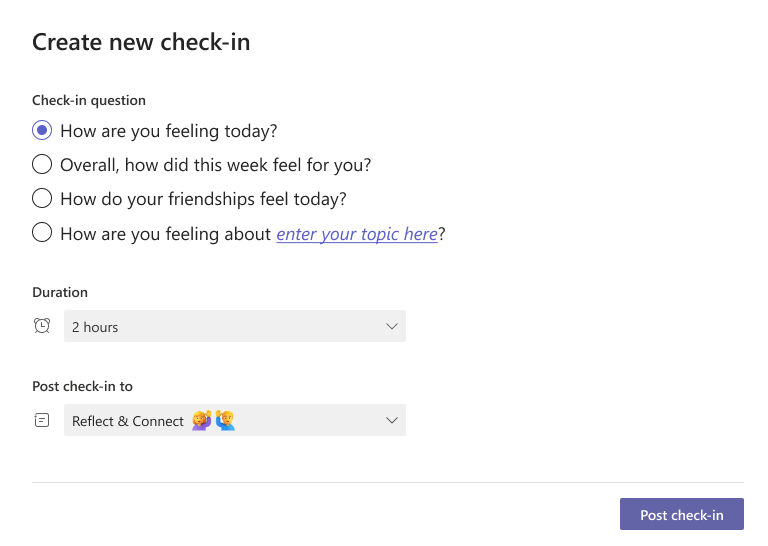This screenshot has height=546, width=768.
Task: Click the "Check-in question" section label
Action: [89, 100]
